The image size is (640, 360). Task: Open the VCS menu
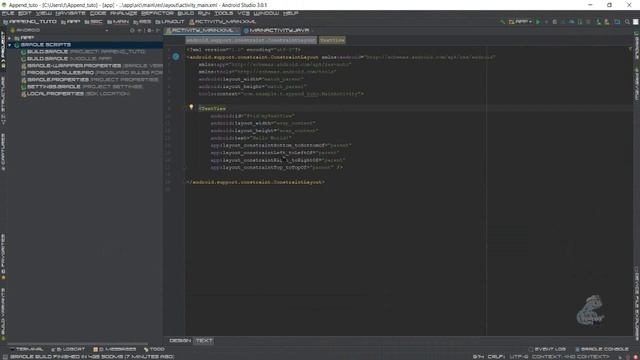point(243,13)
